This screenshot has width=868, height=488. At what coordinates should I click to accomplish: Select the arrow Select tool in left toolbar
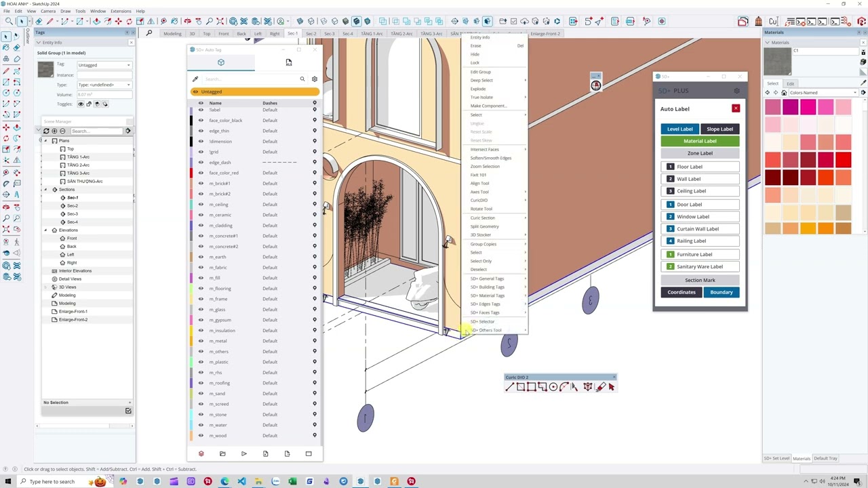[6, 37]
